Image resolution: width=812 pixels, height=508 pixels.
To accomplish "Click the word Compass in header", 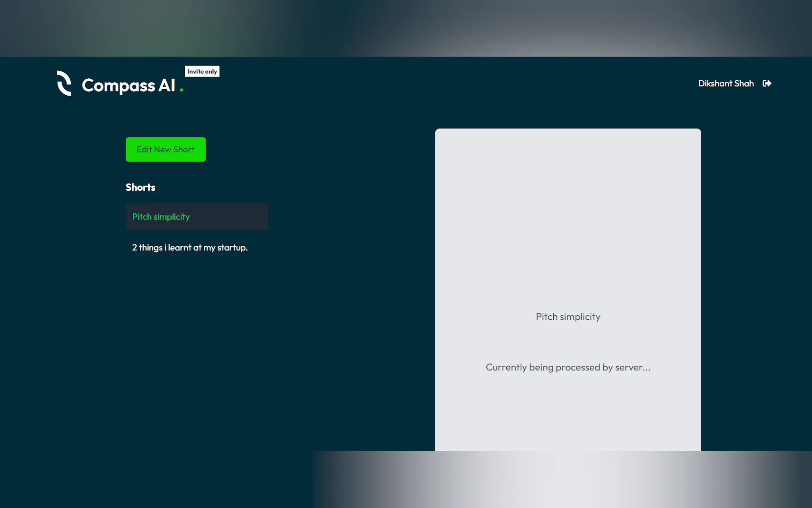I will point(118,85).
